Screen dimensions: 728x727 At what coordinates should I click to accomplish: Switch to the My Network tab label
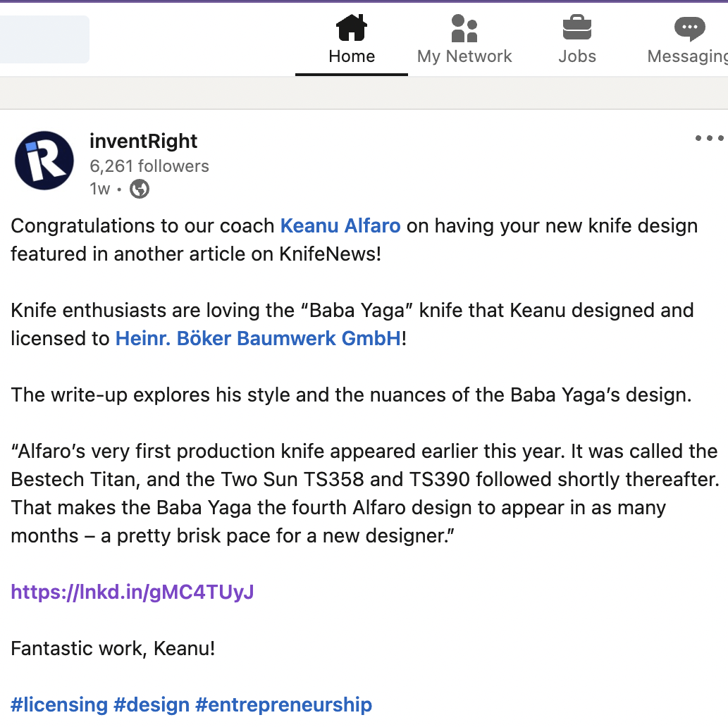click(464, 56)
